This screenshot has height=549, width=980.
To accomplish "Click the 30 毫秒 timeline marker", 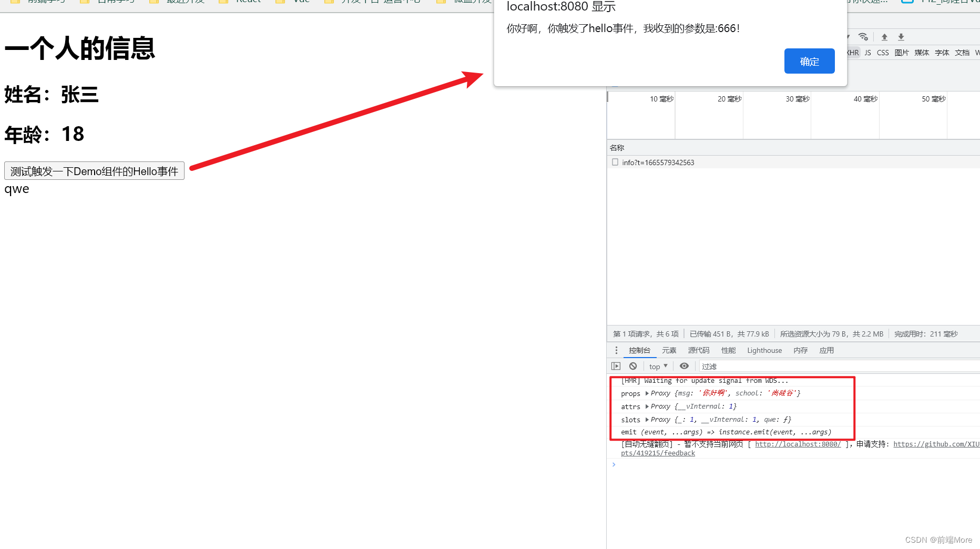I will pos(798,99).
